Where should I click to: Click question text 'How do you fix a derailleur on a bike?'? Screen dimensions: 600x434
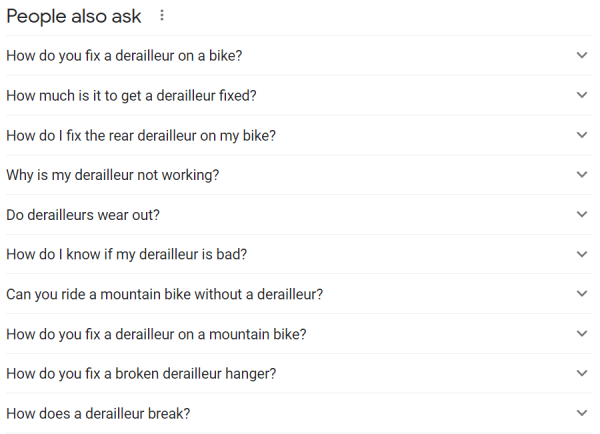[124, 56]
